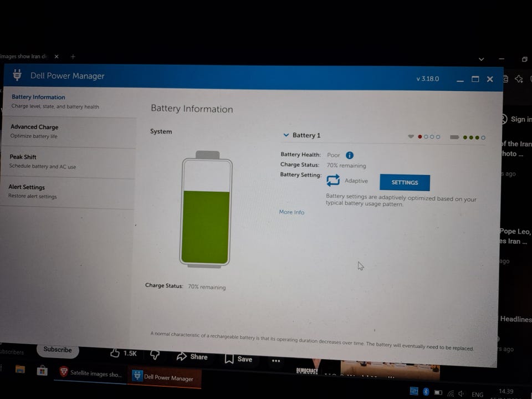Switch to Advanced Charge settings
Image resolution: width=532 pixels, height=399 pixels.
click(69, 132)
